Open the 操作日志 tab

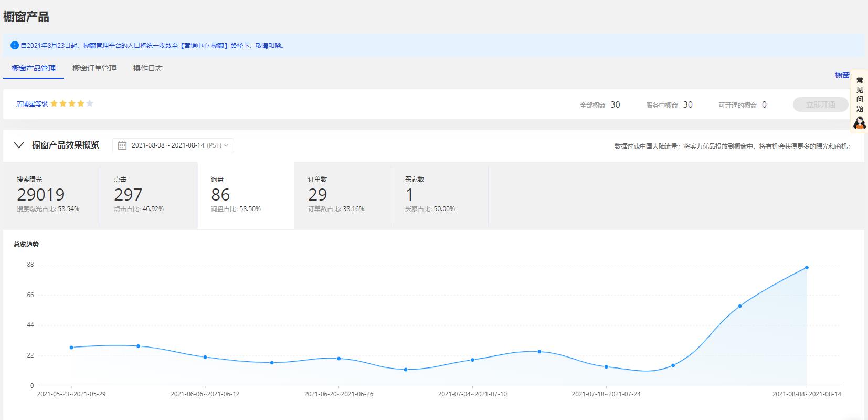tap(148, 68)
